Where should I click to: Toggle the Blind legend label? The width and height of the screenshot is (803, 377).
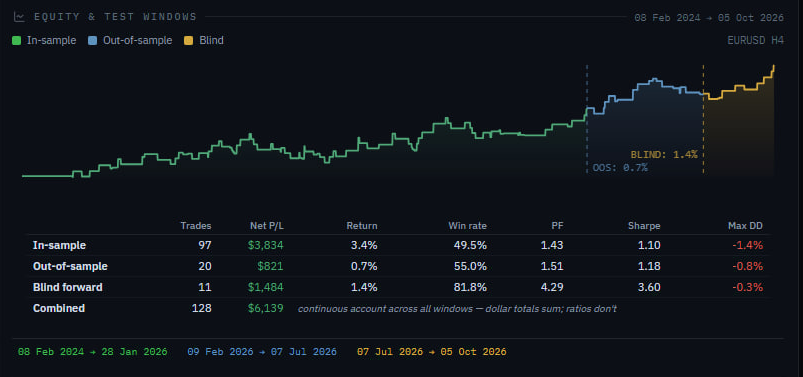point(211,40)
